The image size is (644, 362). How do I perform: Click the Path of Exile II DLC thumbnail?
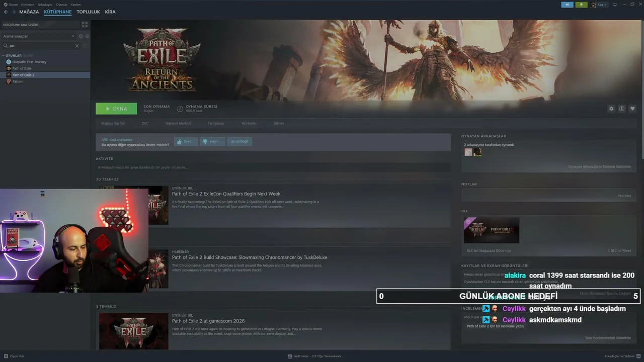click(x=492, y=230)
